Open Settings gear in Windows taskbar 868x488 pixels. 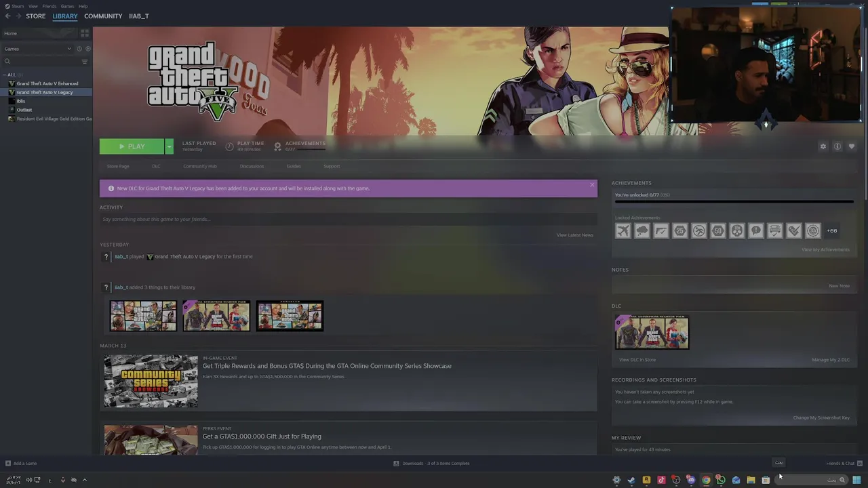click(616, 480)
